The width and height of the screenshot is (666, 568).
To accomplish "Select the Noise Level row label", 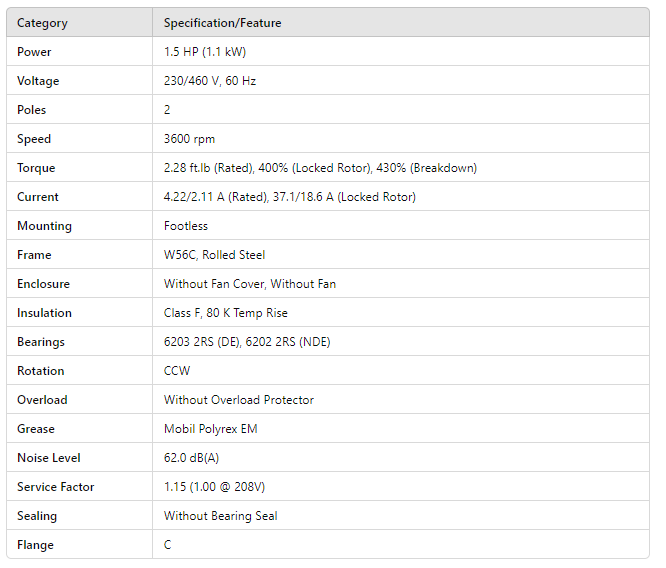I will 48,458.
